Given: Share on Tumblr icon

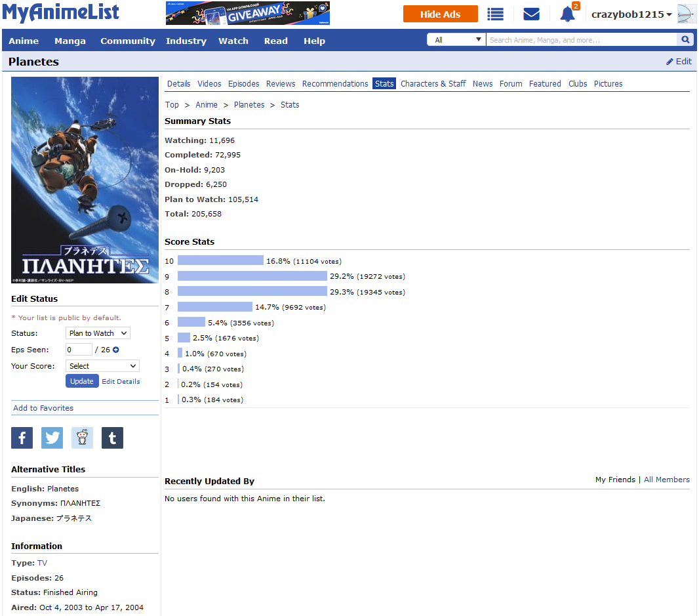Looking at the screenshot, I should click(112, 438).
